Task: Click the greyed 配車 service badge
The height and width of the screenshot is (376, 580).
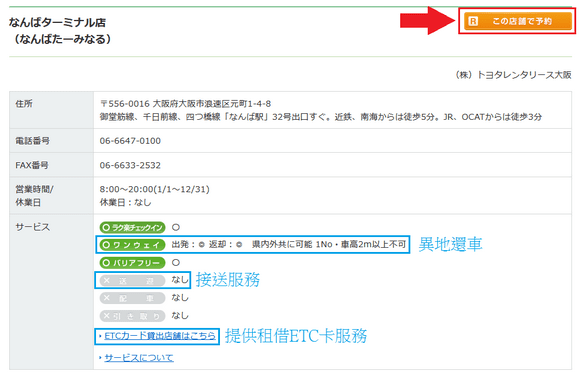Action: 132,298
